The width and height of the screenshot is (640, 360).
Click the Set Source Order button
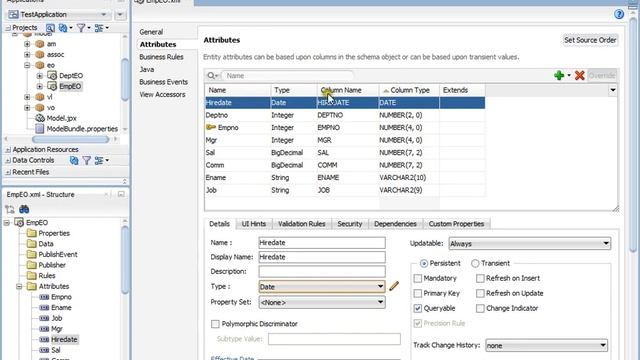click(590, 40)
